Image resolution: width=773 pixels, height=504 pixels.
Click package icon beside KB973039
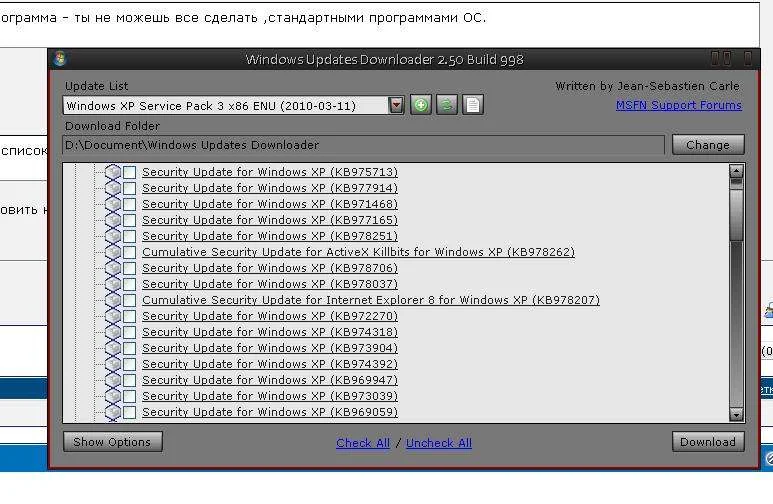coord(113,396)
